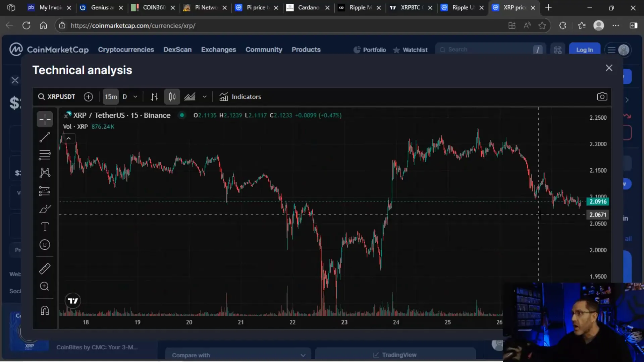This screenshot has height=362, width=644.
Task: Open the forecasting and measurement tools
Action: pos(45,191)
